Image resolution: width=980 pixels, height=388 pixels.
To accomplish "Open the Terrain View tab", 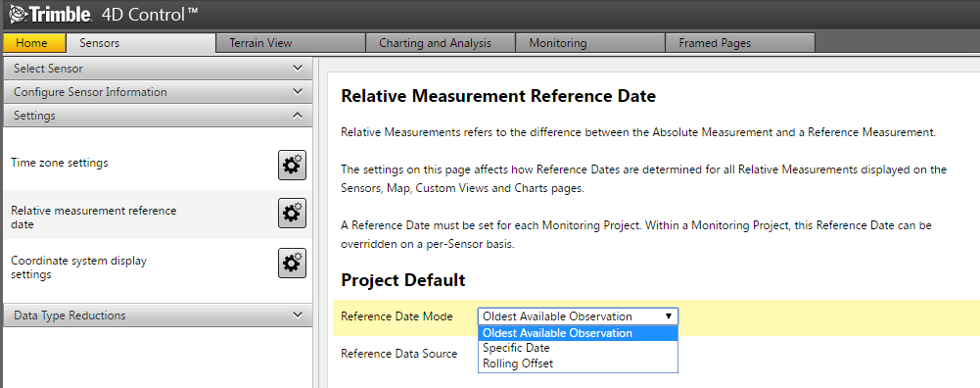I will tap(290, 43).
